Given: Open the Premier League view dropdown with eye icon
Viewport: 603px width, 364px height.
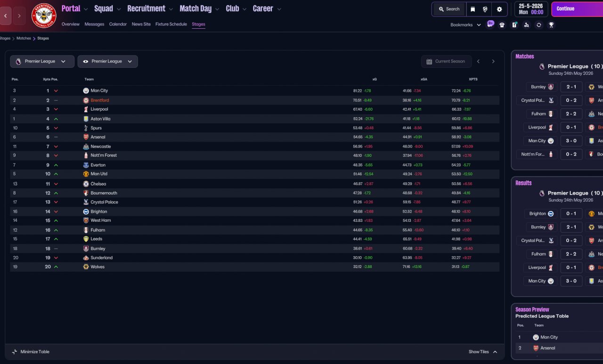Looking at the screenshot, I should [x=108, y=61].
